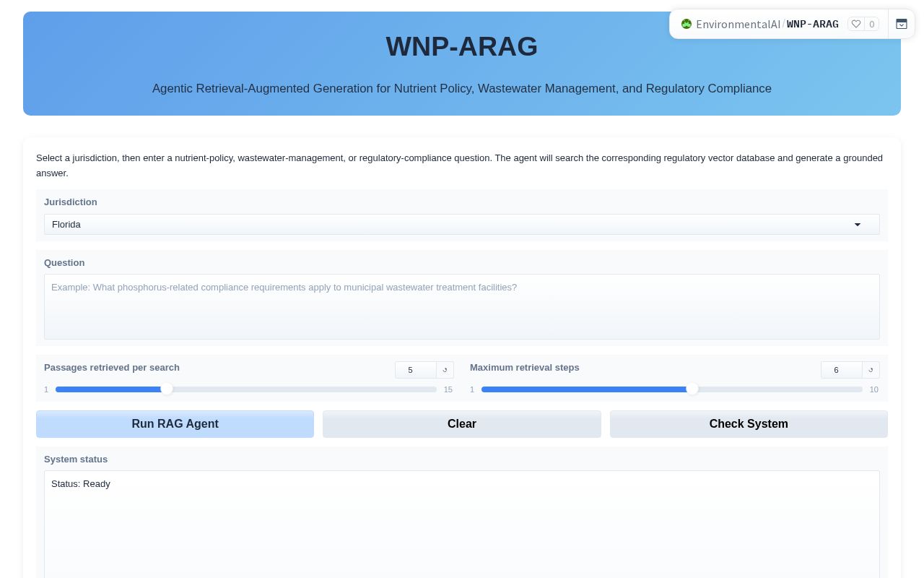
Task: Adjust the Passages retrieved per search slider
Action: coord(246,389)
